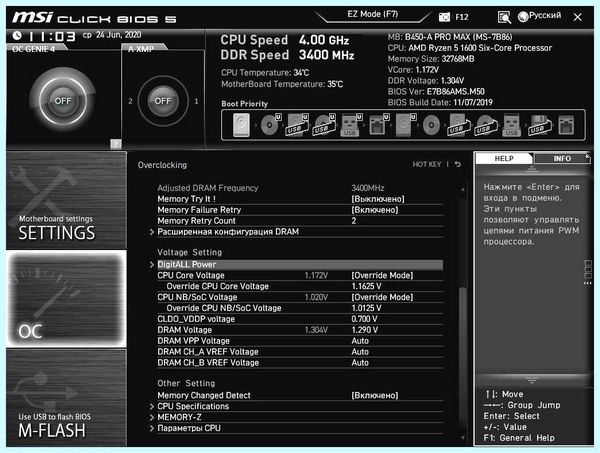Toggle the OC GENIE 4 OFF knob

[x=63, y=101]
